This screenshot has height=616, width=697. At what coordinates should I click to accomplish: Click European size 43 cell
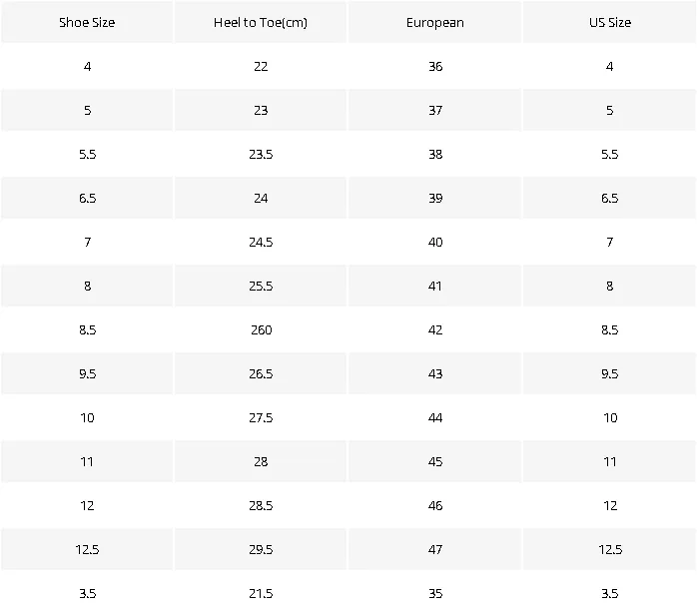435,373
